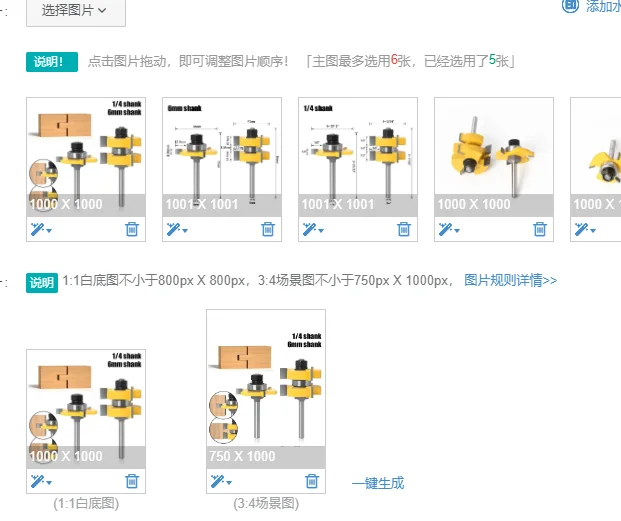Delete the 1/4 shank dimension image
Image resolution: width=621 pixels, height=521 pixels.
(x=404, y=229)
